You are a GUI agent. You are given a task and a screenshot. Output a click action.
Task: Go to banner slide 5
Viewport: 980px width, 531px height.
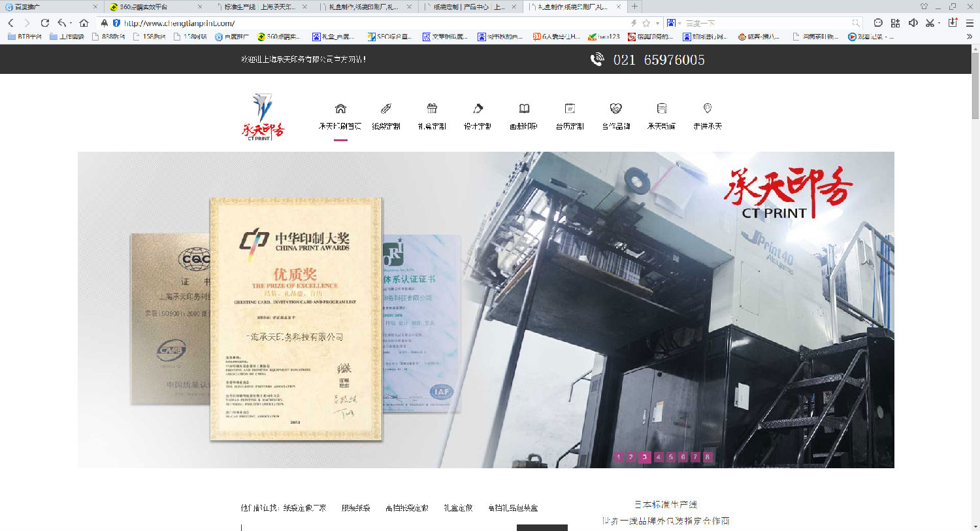(670, 457)
